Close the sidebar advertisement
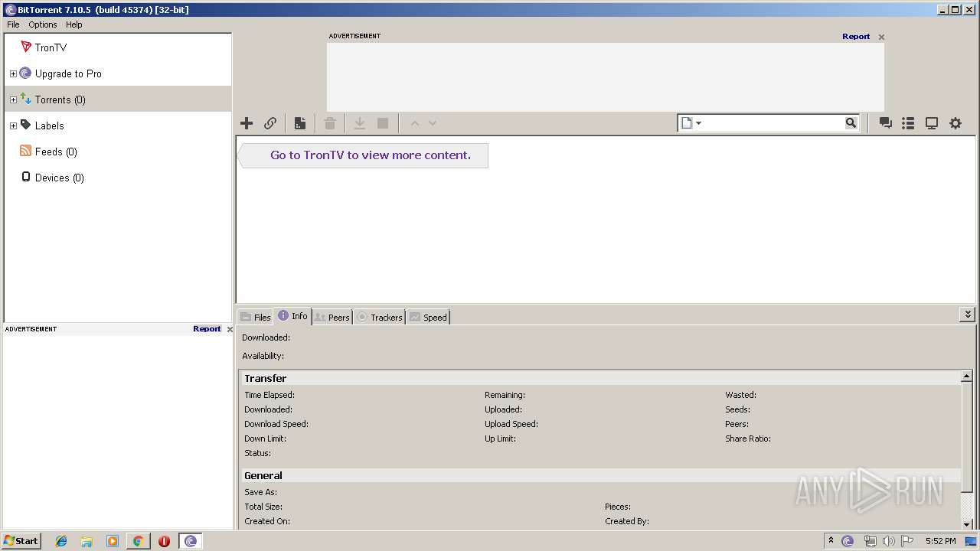 pos(230,329)
